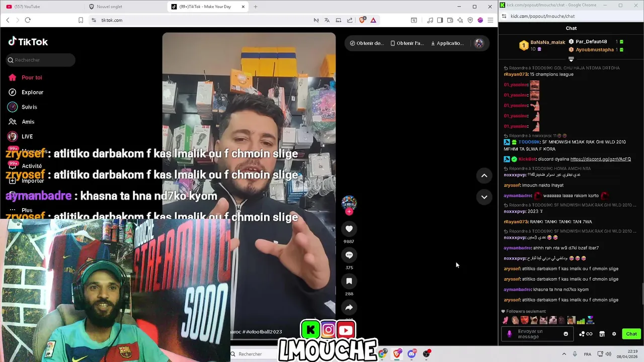Image resolution: width=644 pixels, height=362 pixels.
Task: Click the Kick channel points bubbles icon
Action: point(586,334)
